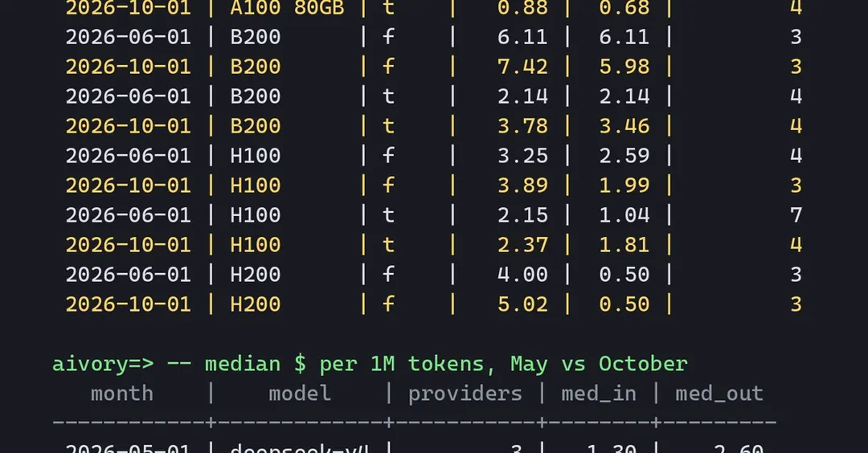This screenshot has width=868, height=453.
Task: Click the date in the row containing 7.42
Action: pos(129,67)
